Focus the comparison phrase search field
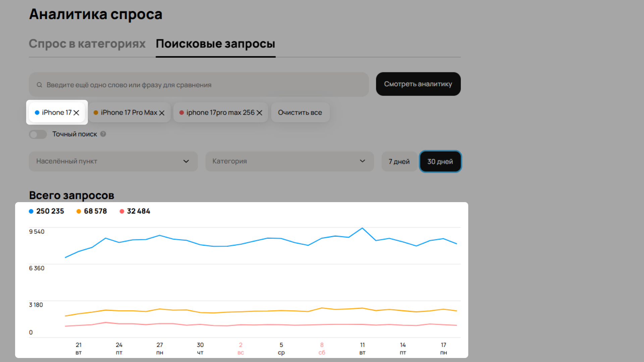Viewport: 644px width, 362px height. pos(199,85)
